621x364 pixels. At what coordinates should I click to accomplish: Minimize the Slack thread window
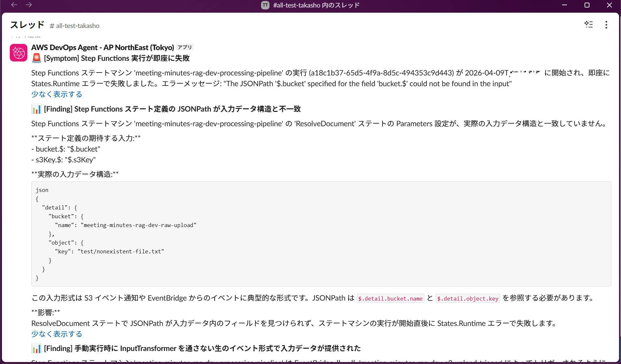pyautogui.click(x=565, y=5)
